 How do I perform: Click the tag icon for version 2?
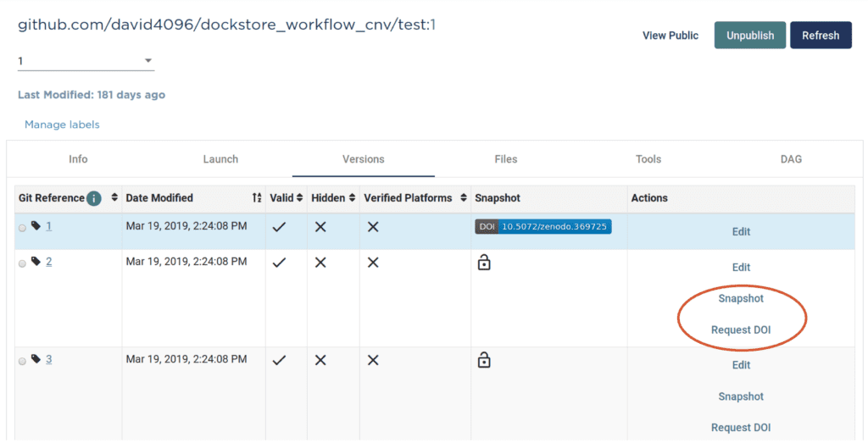[36, 261]
